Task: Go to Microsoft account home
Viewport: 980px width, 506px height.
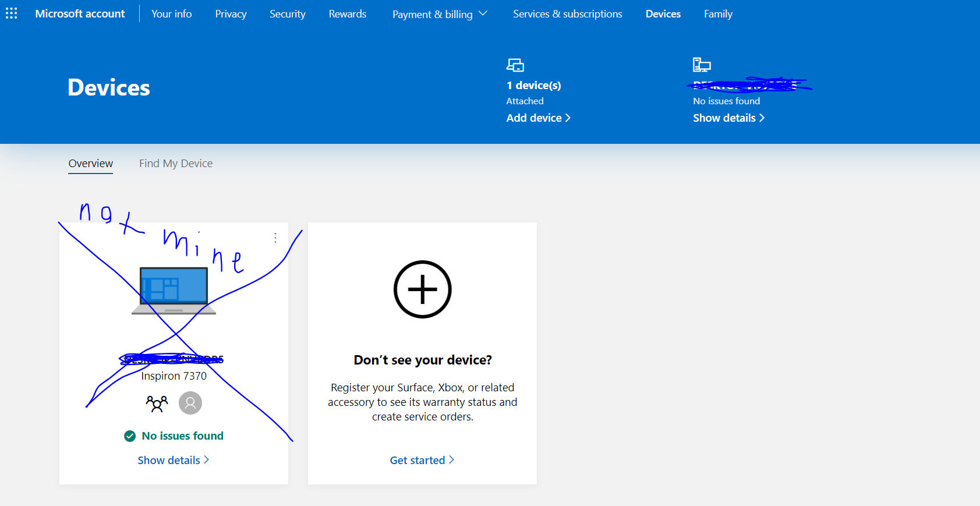Action: pos(80,13)
